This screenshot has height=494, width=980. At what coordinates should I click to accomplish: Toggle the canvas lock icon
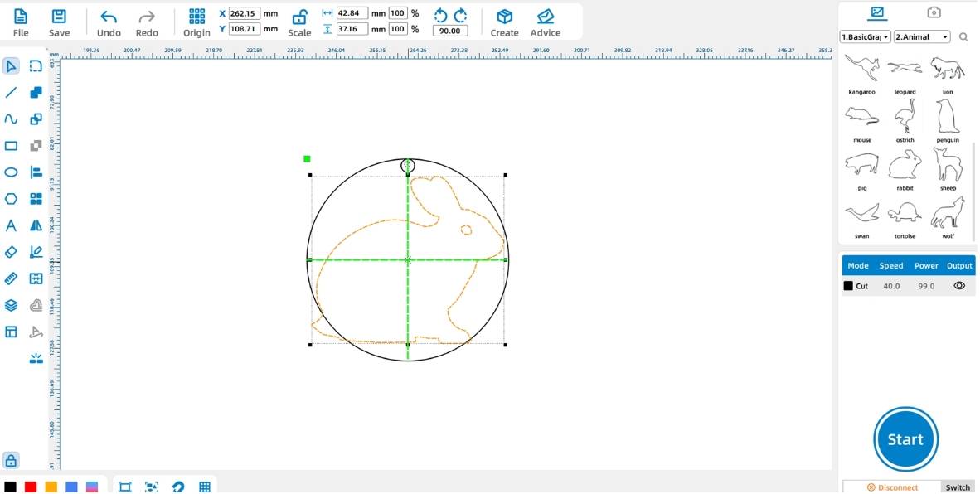click(x=12, y=461)
